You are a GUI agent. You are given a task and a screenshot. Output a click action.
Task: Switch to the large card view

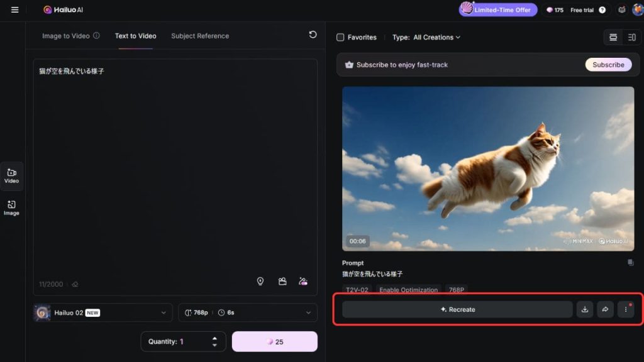[x=613, y=37]
